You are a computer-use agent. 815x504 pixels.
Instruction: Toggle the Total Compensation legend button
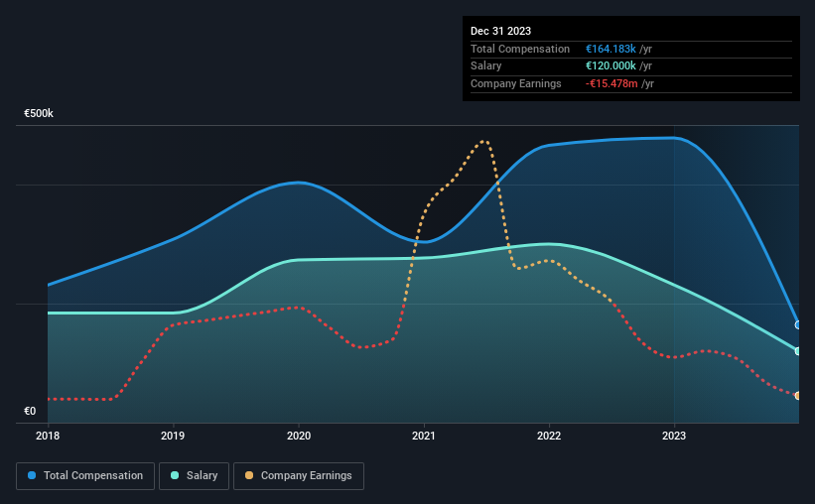(85, 476)
